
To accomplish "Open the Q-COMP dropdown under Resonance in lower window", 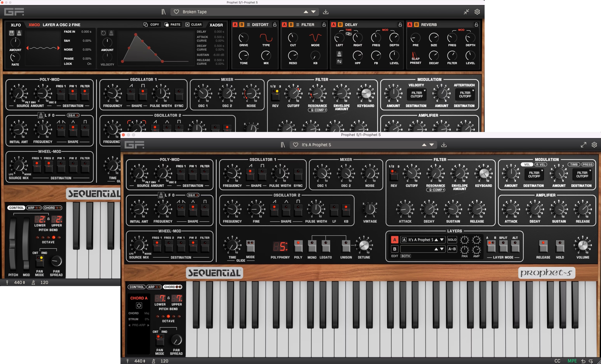I will click(x=436, y=190).
